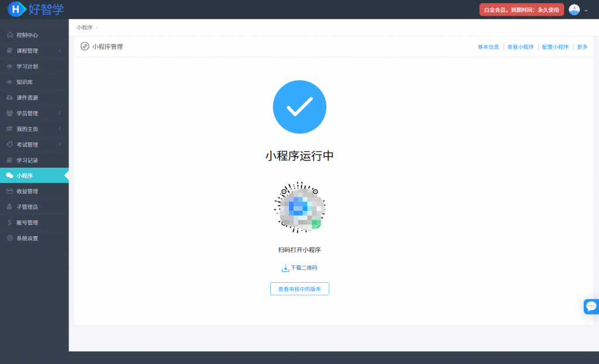599x364 pixels.
Task: Expand the 考试管理 submenu chevron
Action: (60, 145)
